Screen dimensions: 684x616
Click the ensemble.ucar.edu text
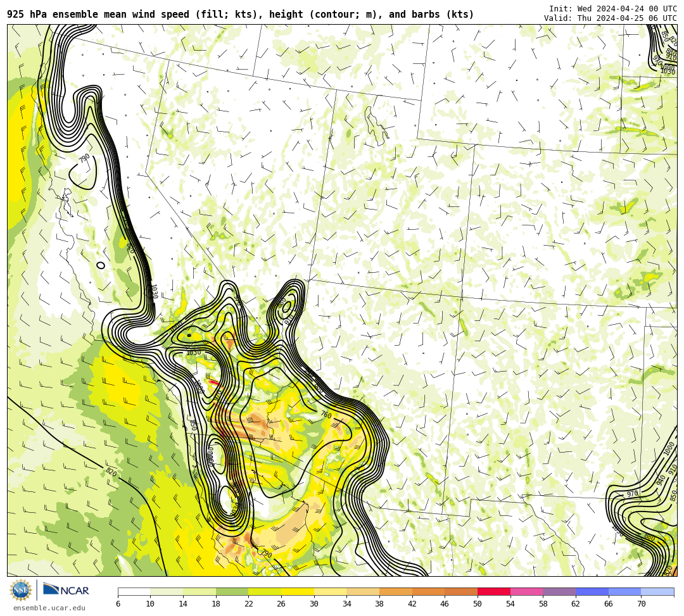tap(49, 608)
